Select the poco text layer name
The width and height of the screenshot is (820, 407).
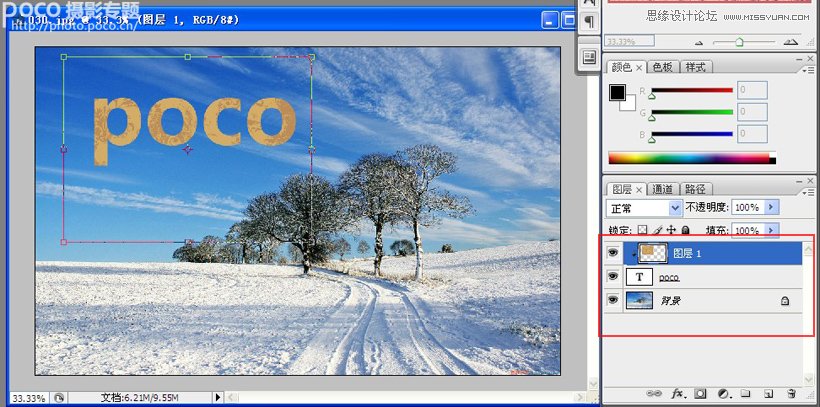(669, 277)
